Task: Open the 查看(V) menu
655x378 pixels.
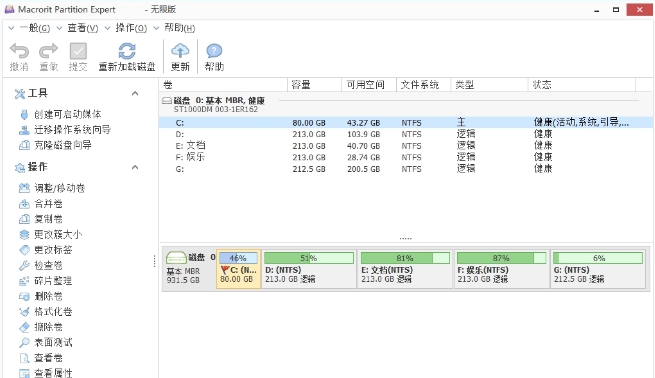Action: 83,28
